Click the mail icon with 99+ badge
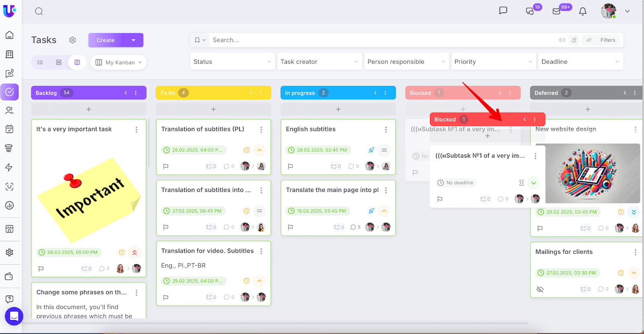Screen dimensions: 644x334 [557, 11]
